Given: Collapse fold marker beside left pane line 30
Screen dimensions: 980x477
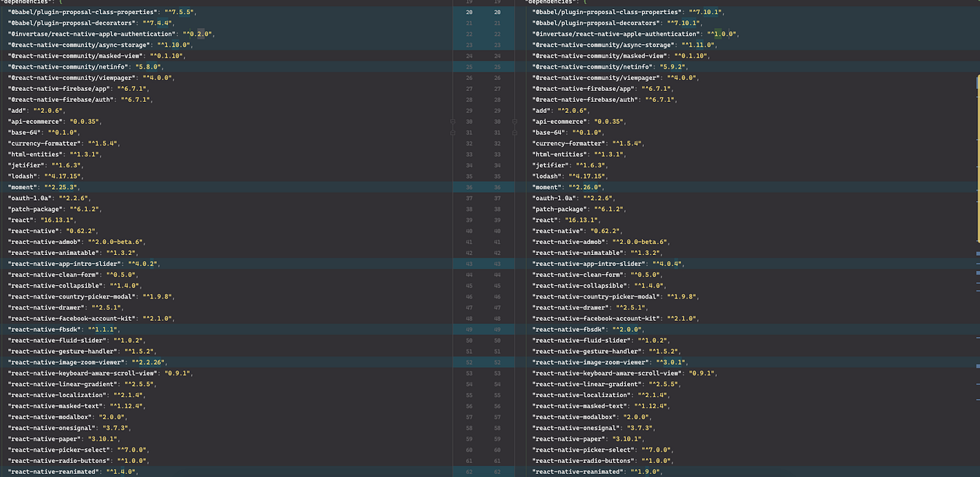Looking at the screenshot, I should coord(453,121).
